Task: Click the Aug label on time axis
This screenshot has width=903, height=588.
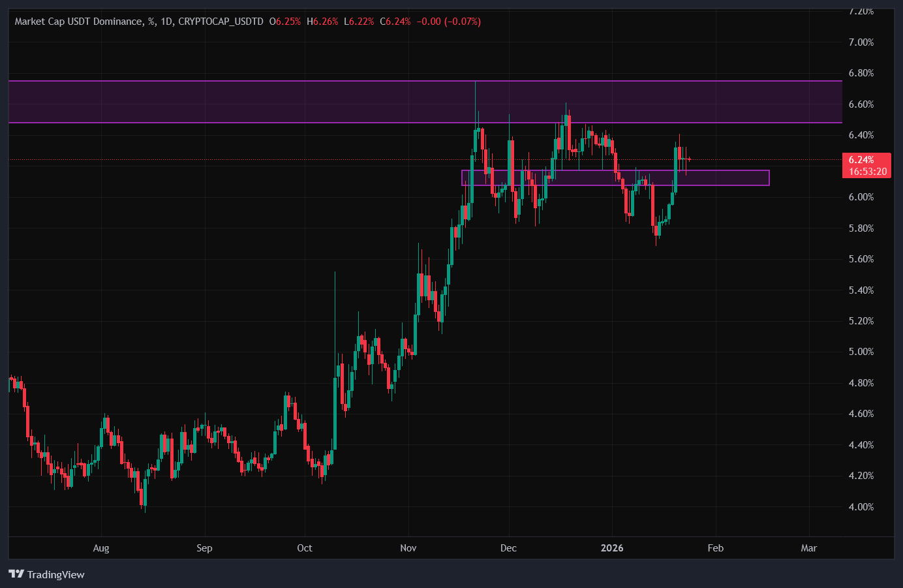Action: [101, 548]
